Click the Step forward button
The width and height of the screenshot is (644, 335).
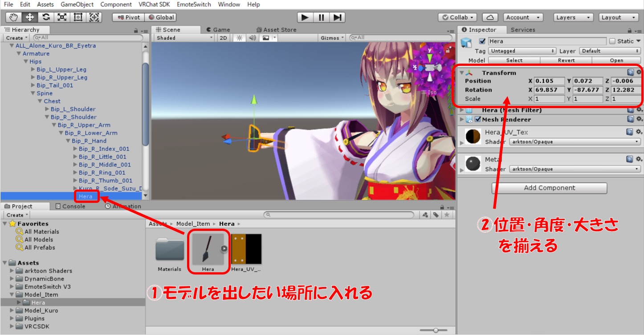point(338,17)
